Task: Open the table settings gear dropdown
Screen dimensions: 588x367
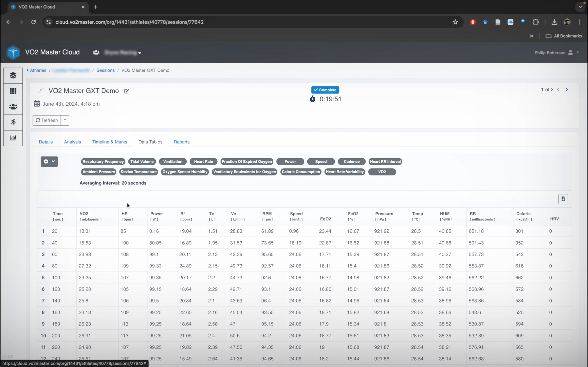Action: point(49,162)
